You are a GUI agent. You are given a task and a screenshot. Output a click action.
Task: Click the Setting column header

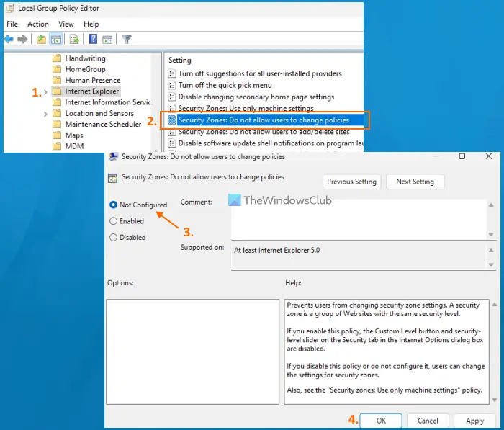click(x=180, y=60)
